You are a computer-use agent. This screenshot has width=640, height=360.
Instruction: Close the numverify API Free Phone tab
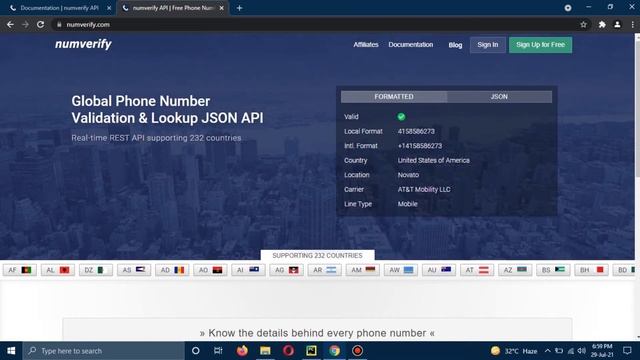pos(222,8)
